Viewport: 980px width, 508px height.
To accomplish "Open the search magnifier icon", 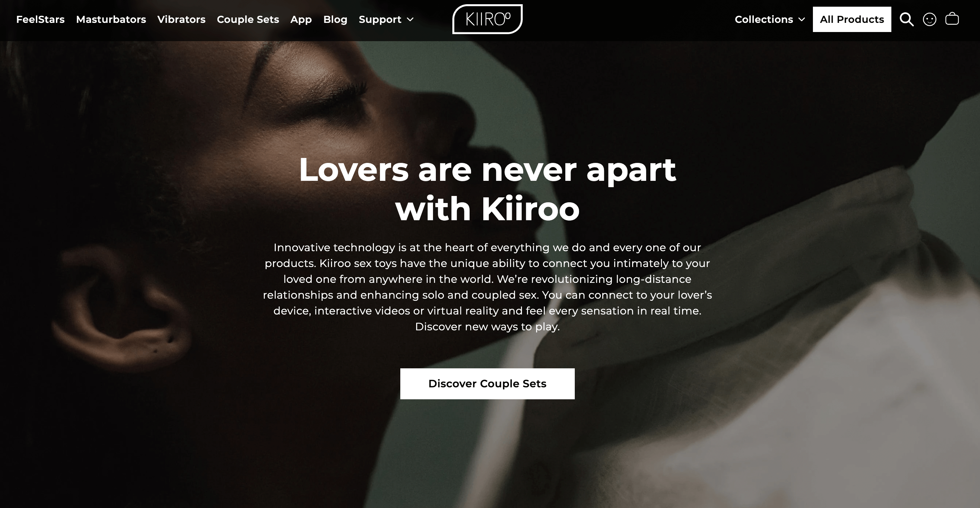I will pos(906,19).
